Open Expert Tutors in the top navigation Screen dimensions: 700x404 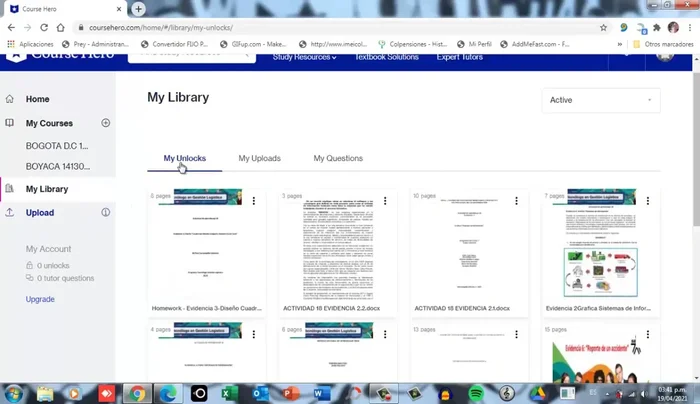click(460, 57)
